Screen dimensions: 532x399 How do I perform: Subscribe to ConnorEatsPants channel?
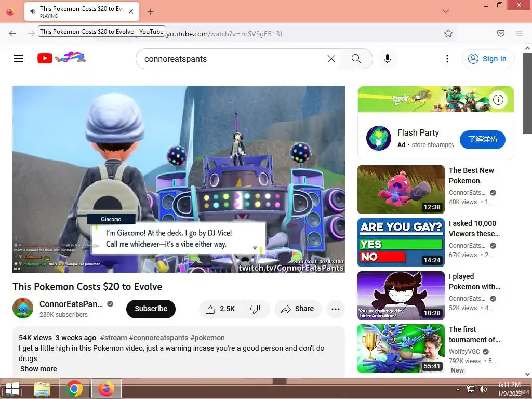[x=151, y=309]
